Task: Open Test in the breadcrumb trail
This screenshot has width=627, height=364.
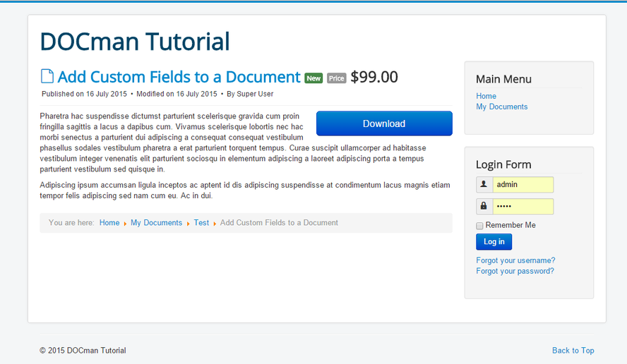Action: coord(201,222)
